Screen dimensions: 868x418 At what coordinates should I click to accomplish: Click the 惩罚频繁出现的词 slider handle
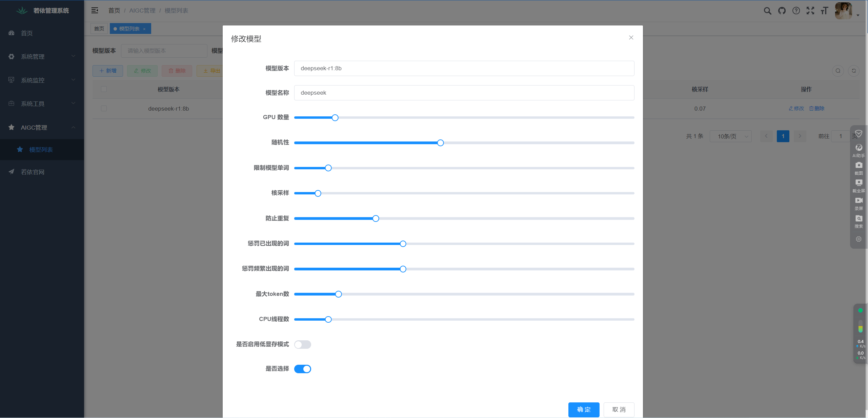point(403,269)
